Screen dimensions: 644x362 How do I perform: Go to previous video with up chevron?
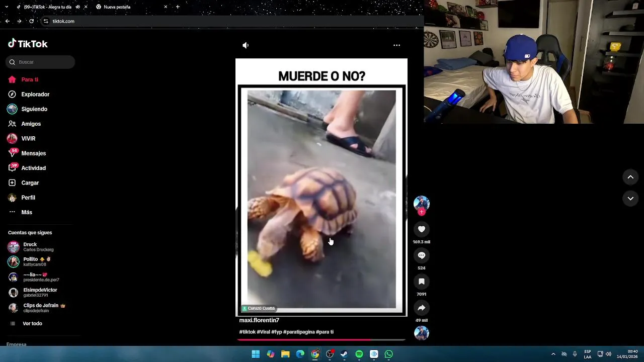[630, 177]
